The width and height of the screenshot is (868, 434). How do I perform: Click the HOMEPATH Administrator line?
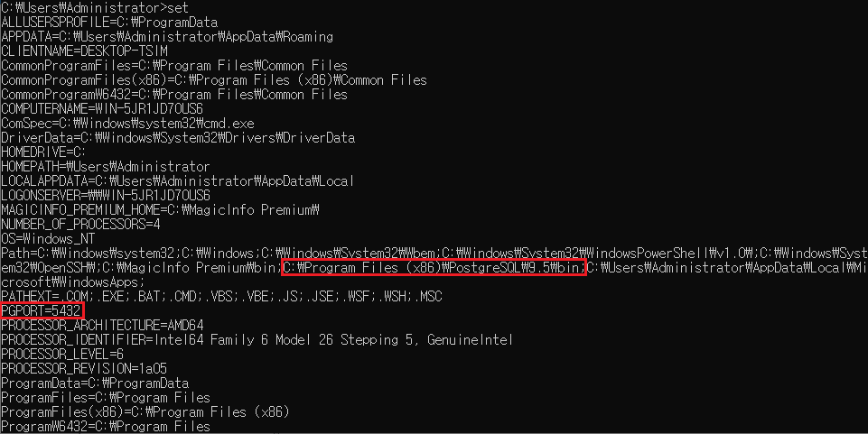(x=106, y=166)
